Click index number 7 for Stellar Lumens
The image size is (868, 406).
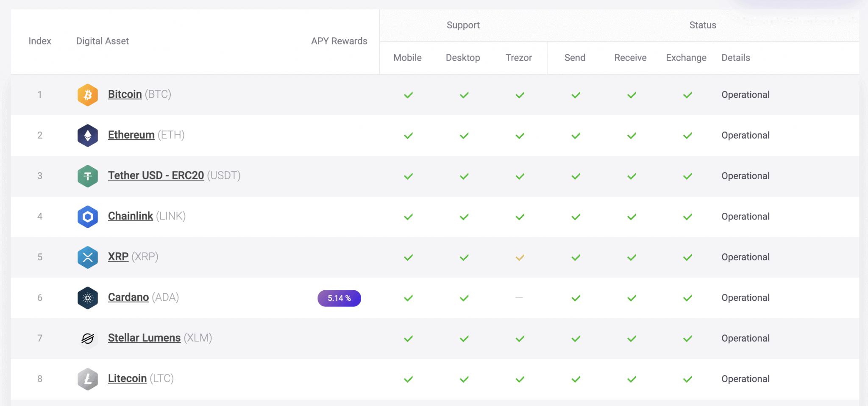click(40, 338)
